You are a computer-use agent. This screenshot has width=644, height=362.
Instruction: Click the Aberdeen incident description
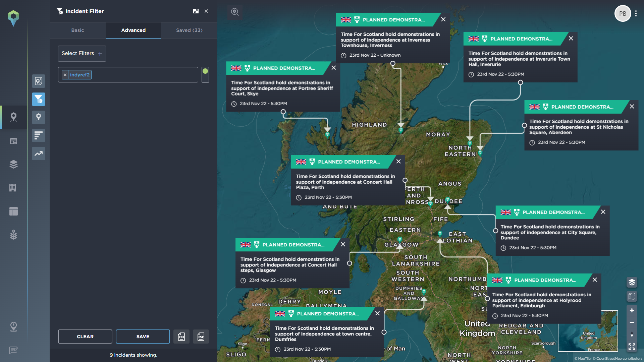579,127
